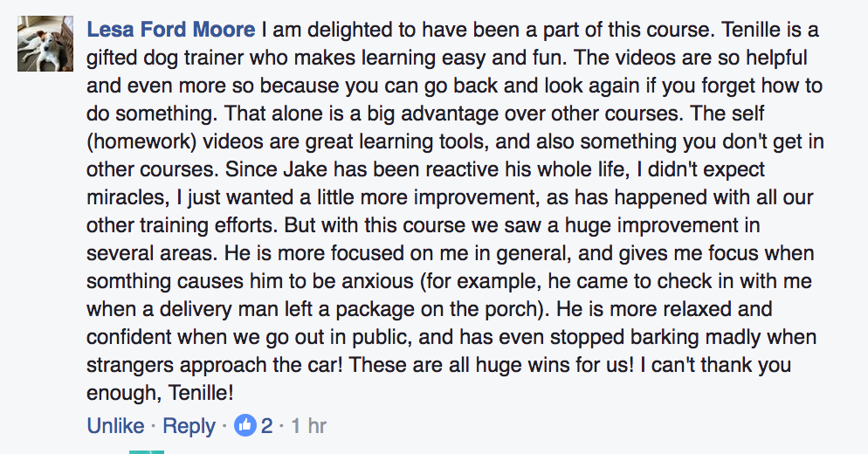Click the word 'gifted' in the second line
The image size is (868, 454).
coord(112,59)
